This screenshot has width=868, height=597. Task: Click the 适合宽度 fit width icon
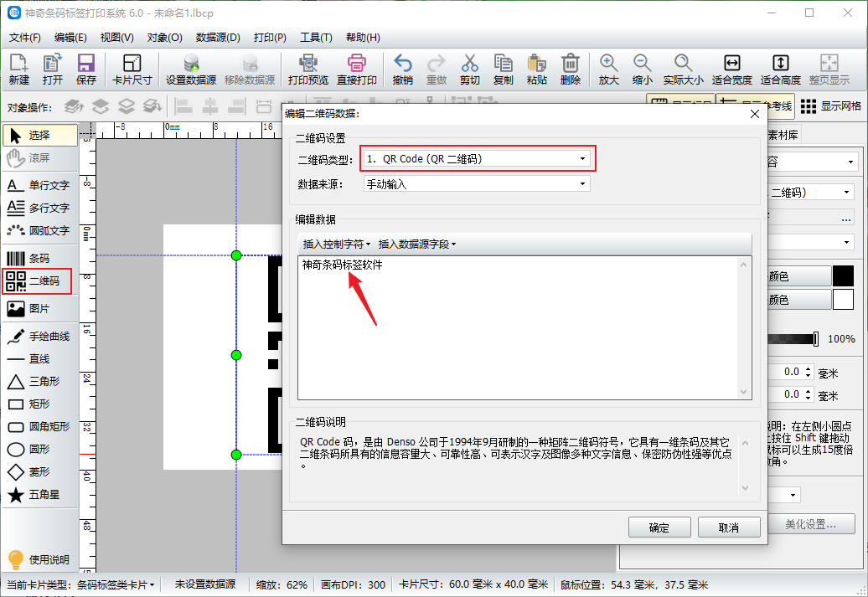click(x=731, y=69)
